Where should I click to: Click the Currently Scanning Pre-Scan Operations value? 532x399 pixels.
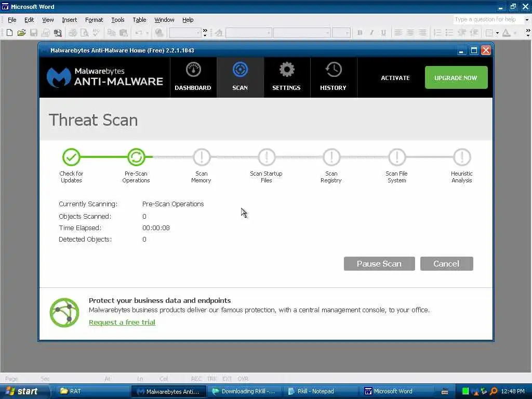tap(173, 204)
